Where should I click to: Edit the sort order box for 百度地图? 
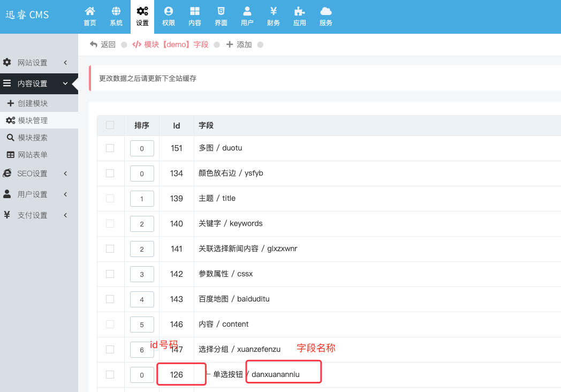coord(142,299)
